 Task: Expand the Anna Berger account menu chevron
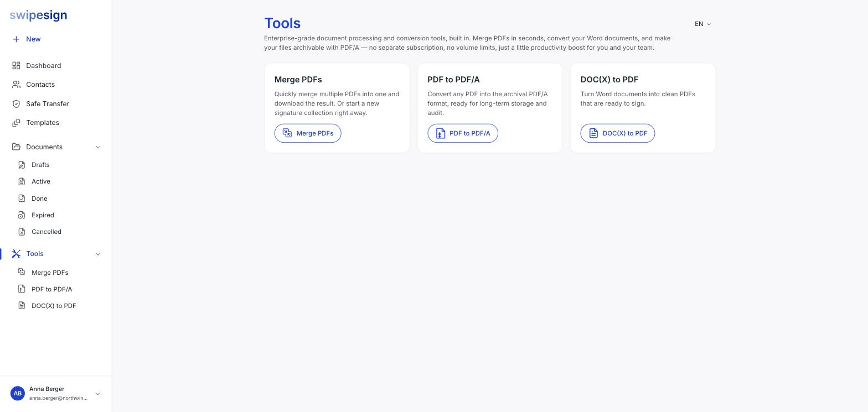pos(97,394)
